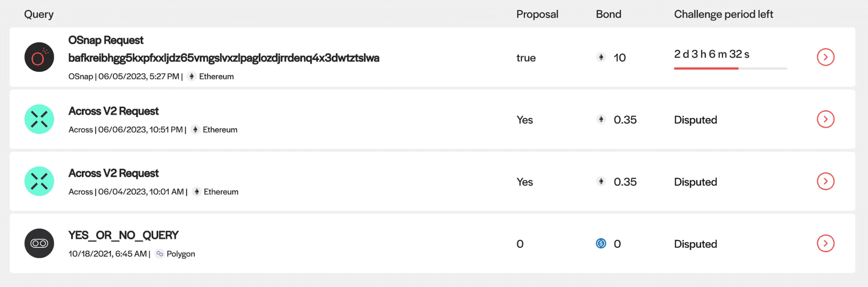Image resolution: width=868 pixels, height=287 pixels.
Task: Click the Challenge period left header
Action: coord(723,14)
